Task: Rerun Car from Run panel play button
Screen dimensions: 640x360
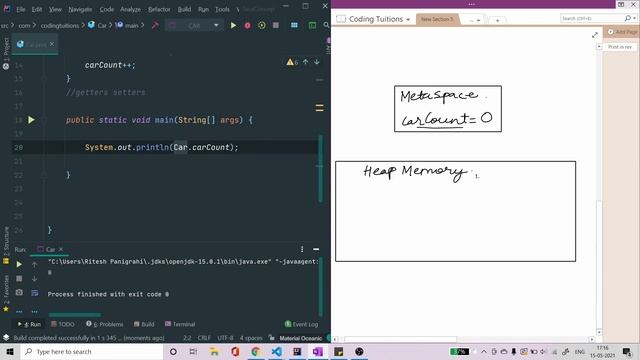Action: (x=19, y=264)
